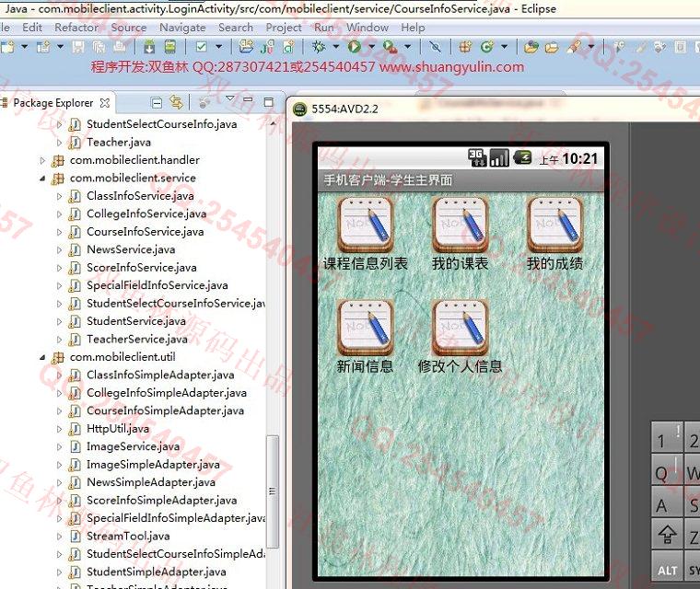Open the Run configurations dropdown arrow
Screen dimensions: 700x589
coord(371,46)
